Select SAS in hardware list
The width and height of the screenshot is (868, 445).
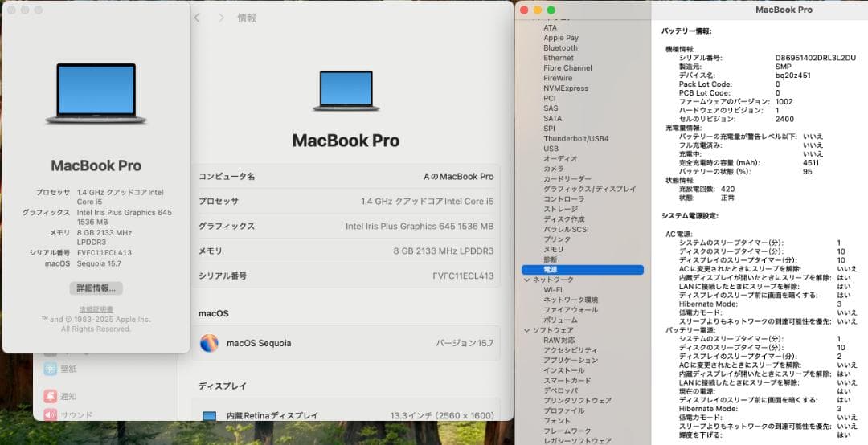point(551,108)
